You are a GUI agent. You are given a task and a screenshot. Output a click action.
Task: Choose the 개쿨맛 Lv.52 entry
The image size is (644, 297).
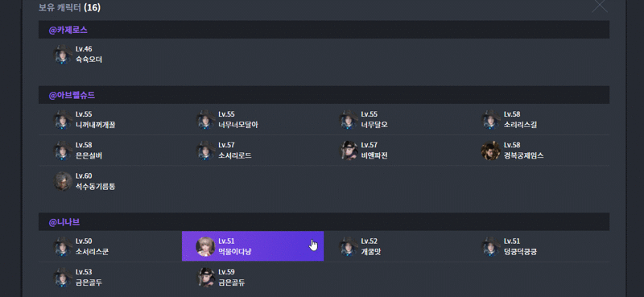pos(395,246)
